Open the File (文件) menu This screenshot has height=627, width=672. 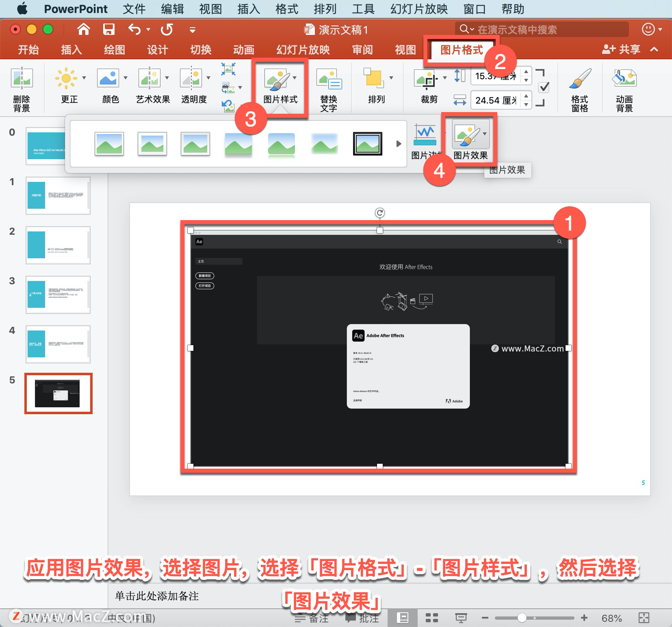click(x=134, y=9)
